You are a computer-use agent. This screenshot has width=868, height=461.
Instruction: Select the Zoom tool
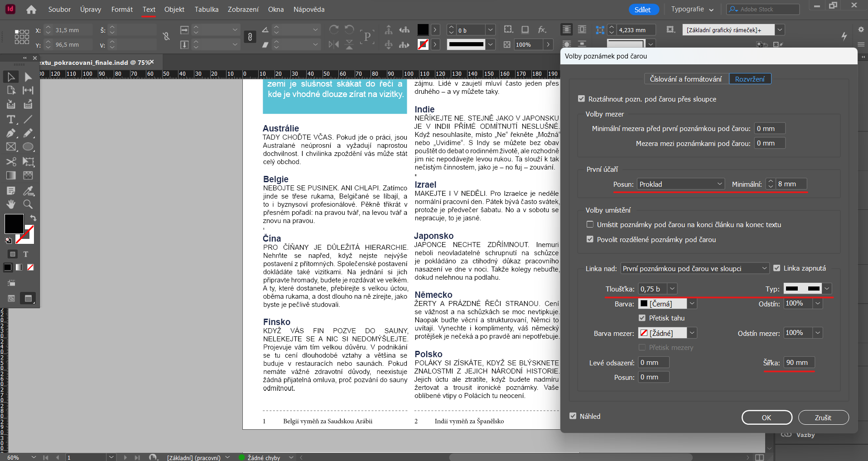[28, 204]
